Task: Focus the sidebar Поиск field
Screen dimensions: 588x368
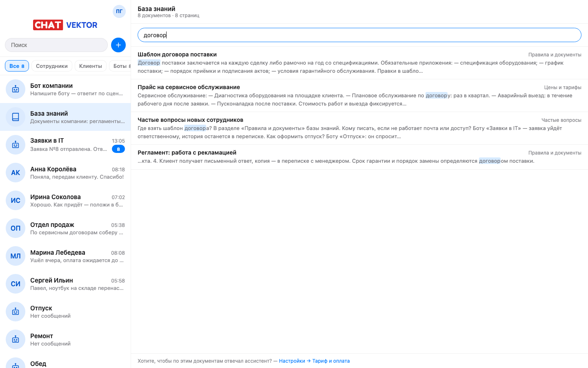Action: [56, 45]
